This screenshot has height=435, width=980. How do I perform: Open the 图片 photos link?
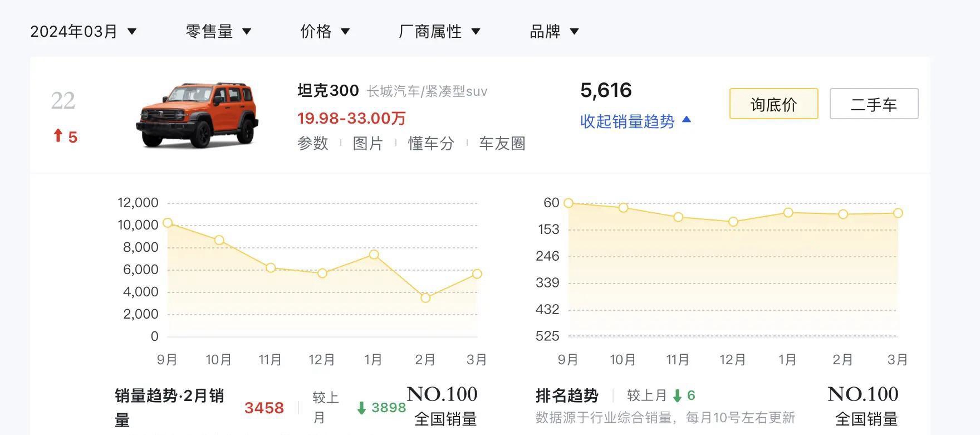click(x=367, y=143)
